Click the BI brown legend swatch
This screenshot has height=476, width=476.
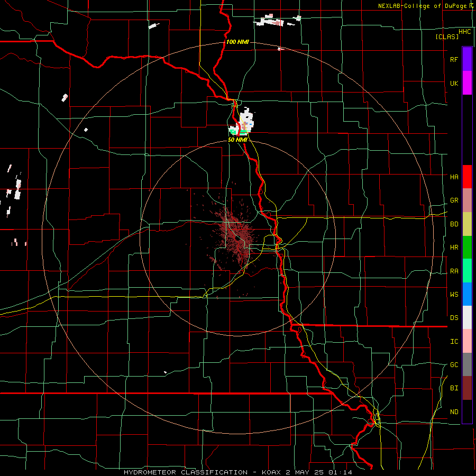pyautogui.click(x=467, y=388)
